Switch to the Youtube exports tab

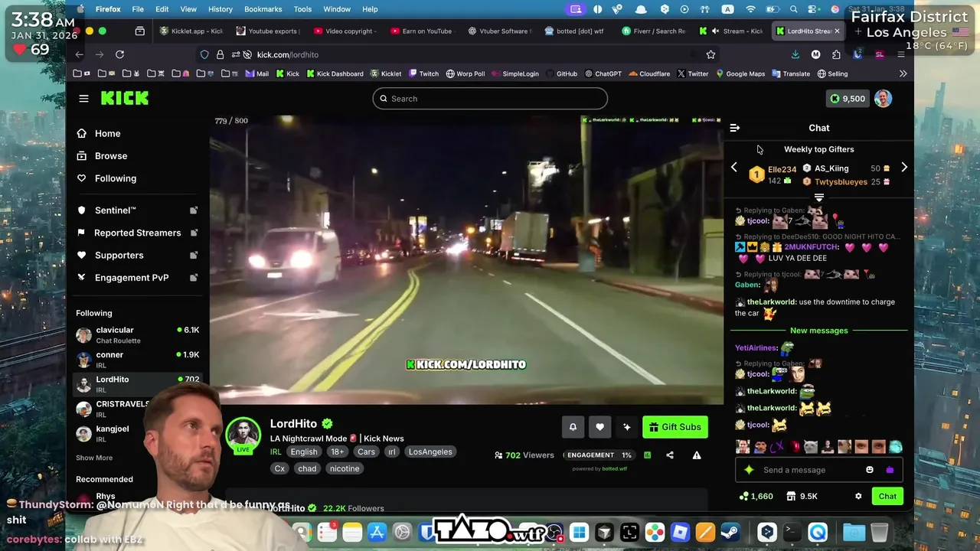click(266, 31)
